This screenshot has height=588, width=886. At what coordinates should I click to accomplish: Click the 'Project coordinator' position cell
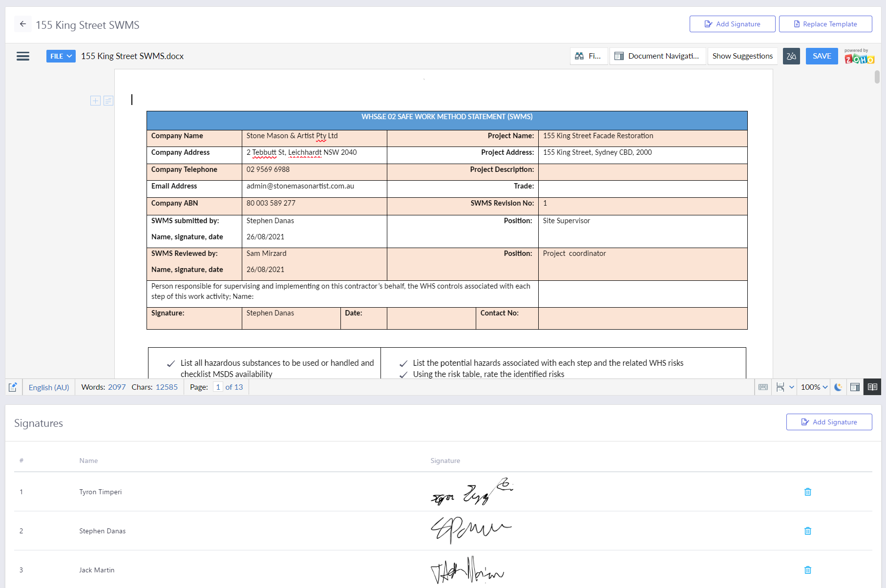pos(643,264)
